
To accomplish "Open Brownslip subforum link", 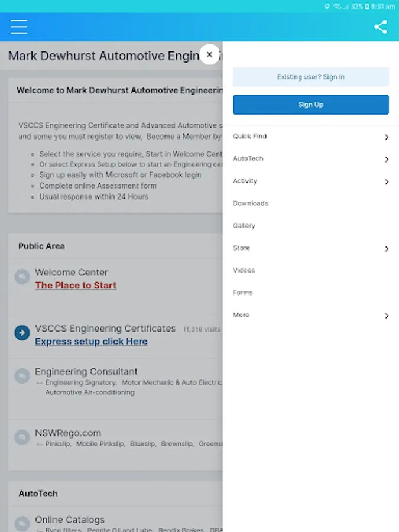I will click(177, 444).
